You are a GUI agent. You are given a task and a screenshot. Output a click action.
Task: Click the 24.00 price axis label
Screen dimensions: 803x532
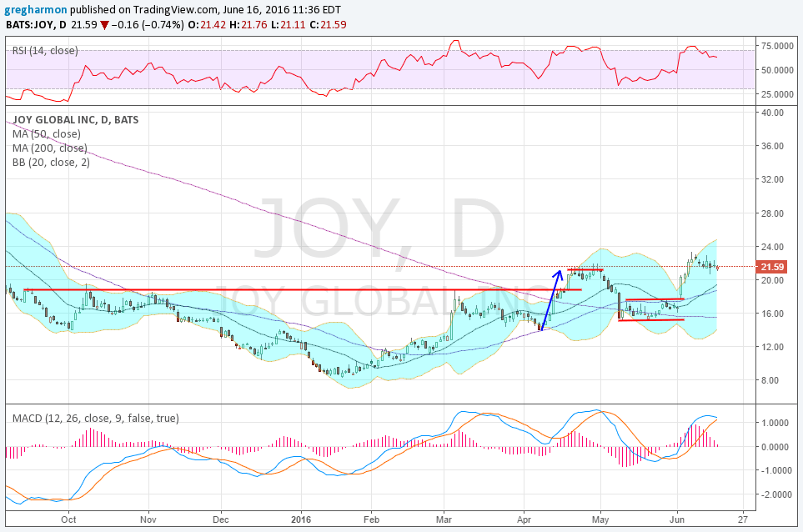pyautogui.click(x=773, y=247)
